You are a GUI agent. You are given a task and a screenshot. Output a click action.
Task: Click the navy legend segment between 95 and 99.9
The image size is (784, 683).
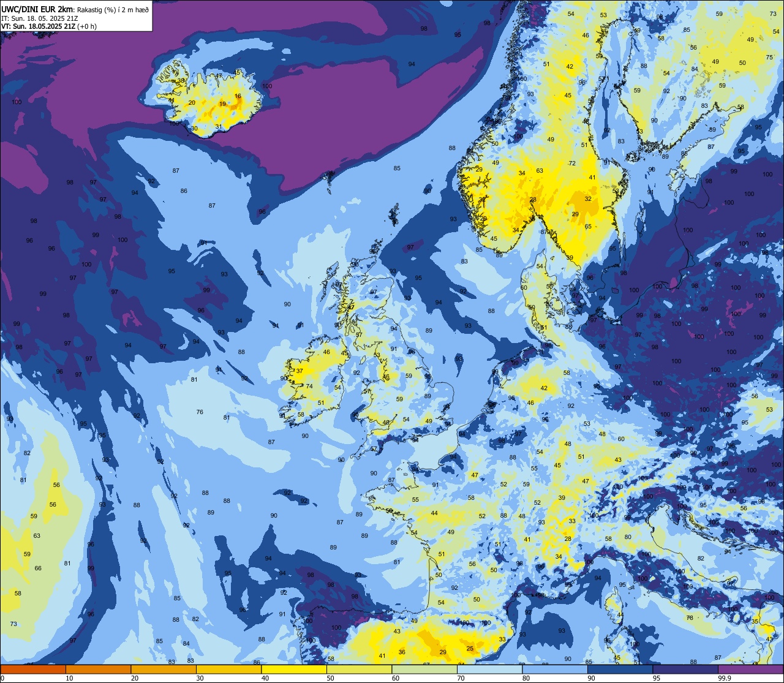(x=685, y=669)
